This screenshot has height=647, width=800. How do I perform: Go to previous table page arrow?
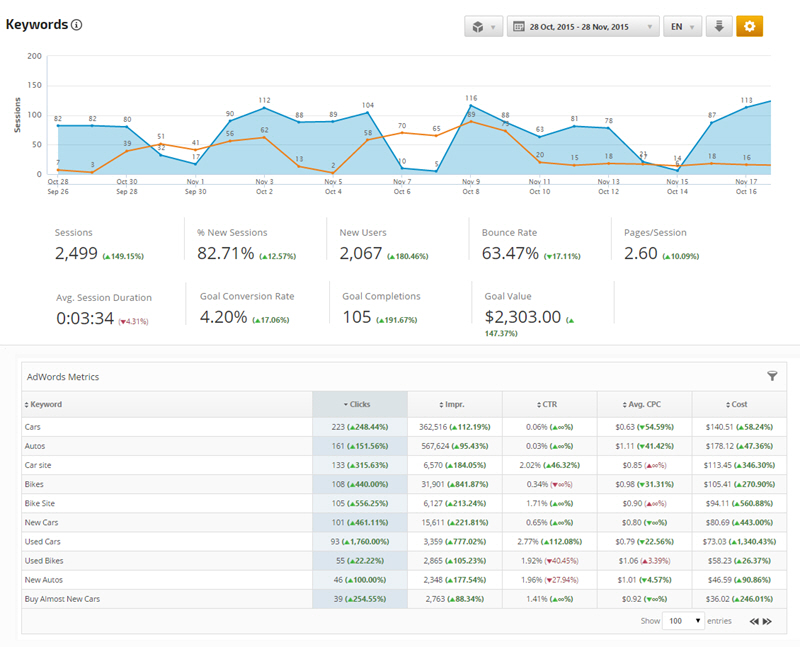click(754, 621)
